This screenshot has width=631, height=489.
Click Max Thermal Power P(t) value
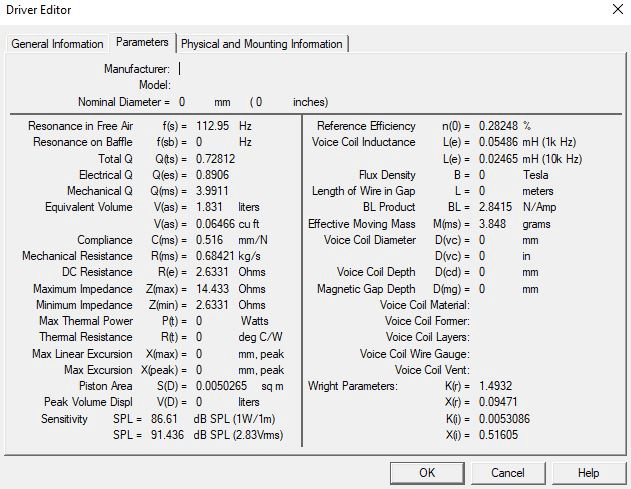click(199, 321)
